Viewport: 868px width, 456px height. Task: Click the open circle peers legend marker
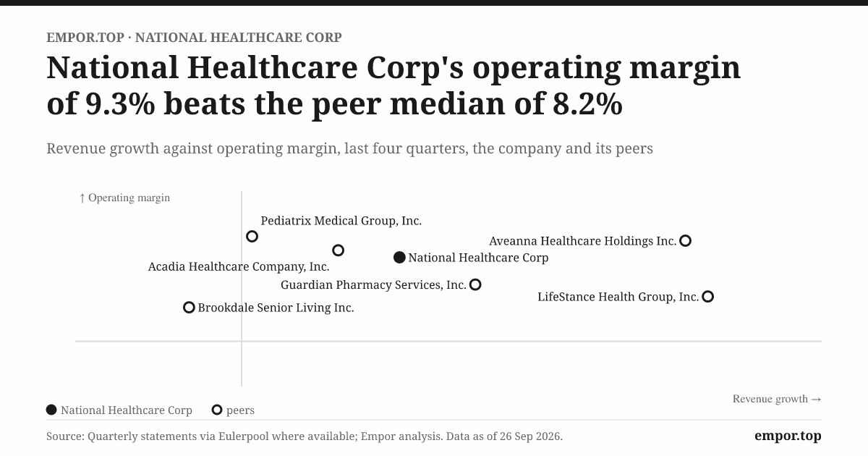(x=217, y=410)
